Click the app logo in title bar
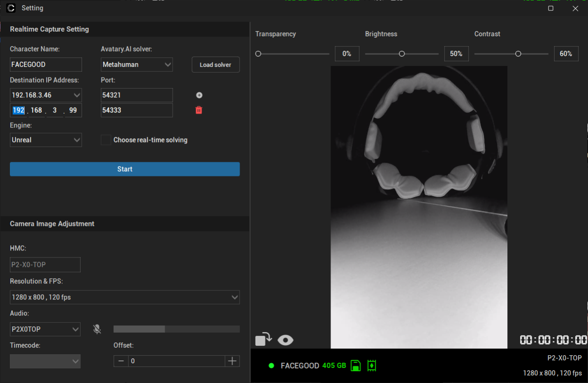588x383 pixels. pyautogui.click(x=11, y=8)
